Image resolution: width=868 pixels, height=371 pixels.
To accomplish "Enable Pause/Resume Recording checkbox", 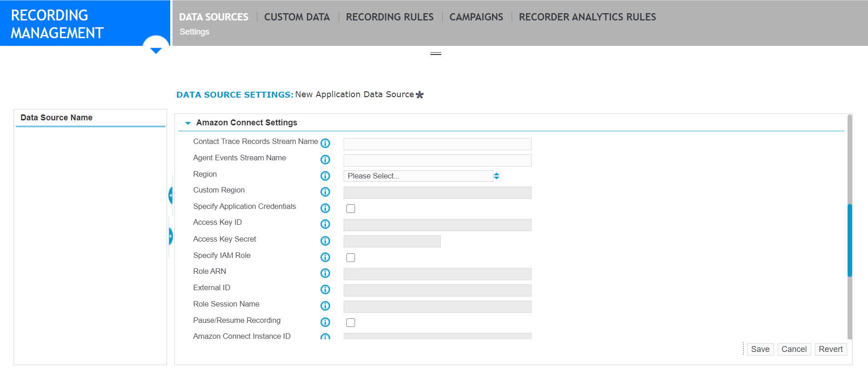I will [x=350, y=322].
